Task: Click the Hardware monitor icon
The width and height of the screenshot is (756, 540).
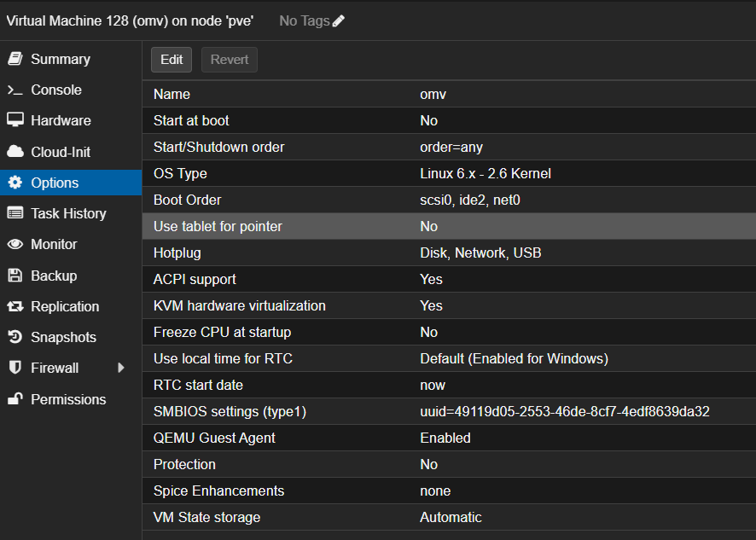Action: 15,120
